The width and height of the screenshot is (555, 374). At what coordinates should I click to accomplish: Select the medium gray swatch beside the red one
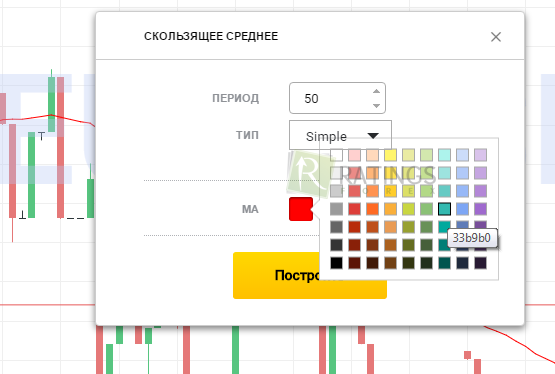point(336,209)
